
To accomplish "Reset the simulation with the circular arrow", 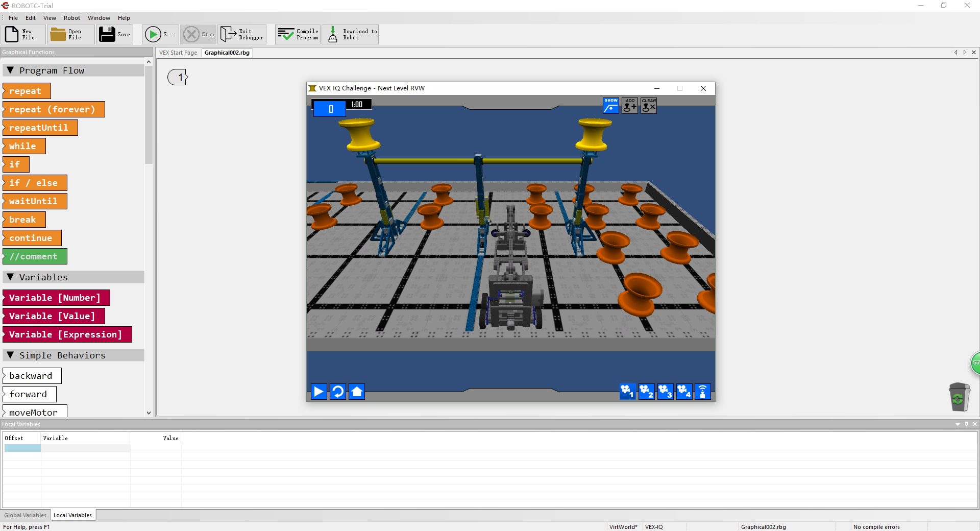I will point(338,392).
